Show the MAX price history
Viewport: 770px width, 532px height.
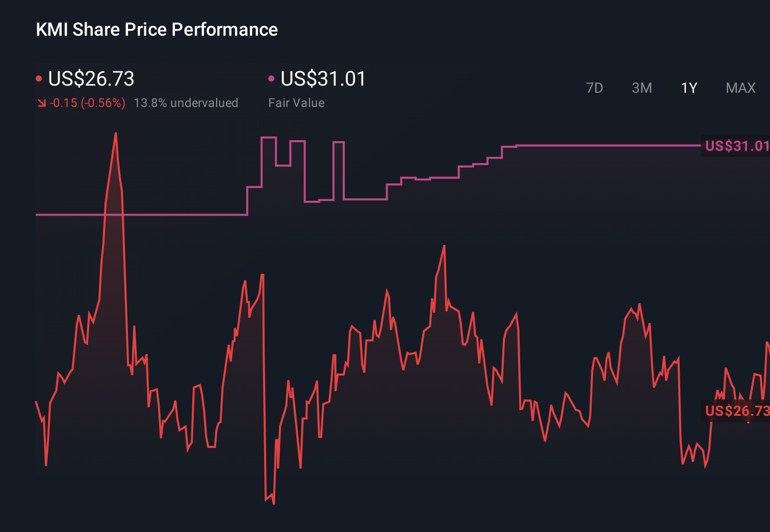click(740, 88)
